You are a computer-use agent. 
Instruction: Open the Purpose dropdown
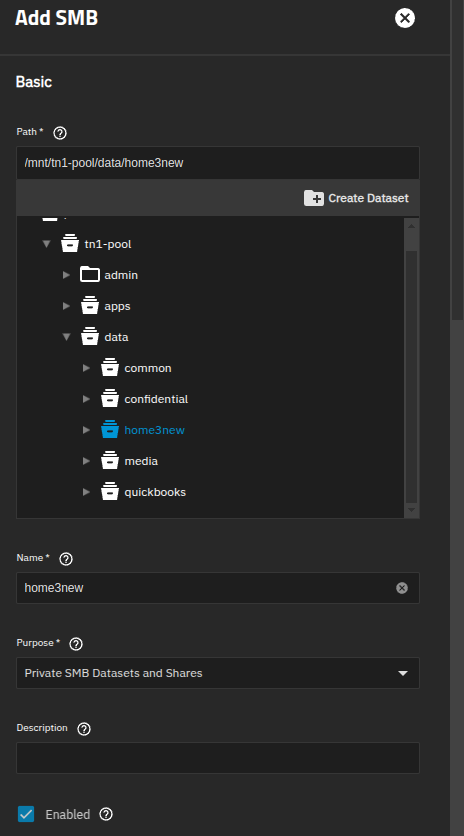[x=218, y=673]
